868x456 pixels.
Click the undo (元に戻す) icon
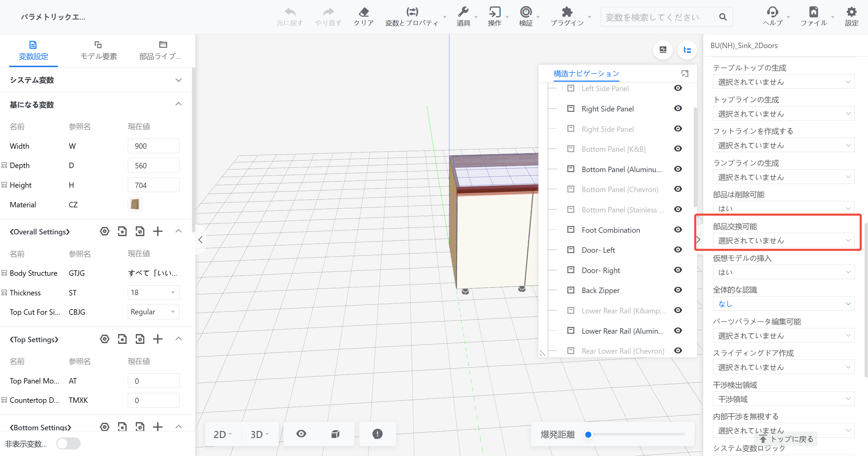pos(290,12)
